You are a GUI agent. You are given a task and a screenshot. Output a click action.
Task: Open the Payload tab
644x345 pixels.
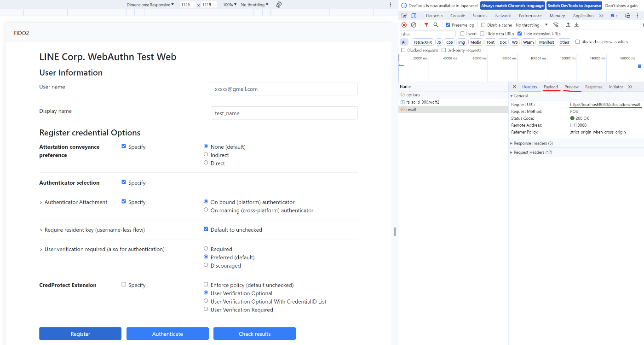(x=551, y=87)
